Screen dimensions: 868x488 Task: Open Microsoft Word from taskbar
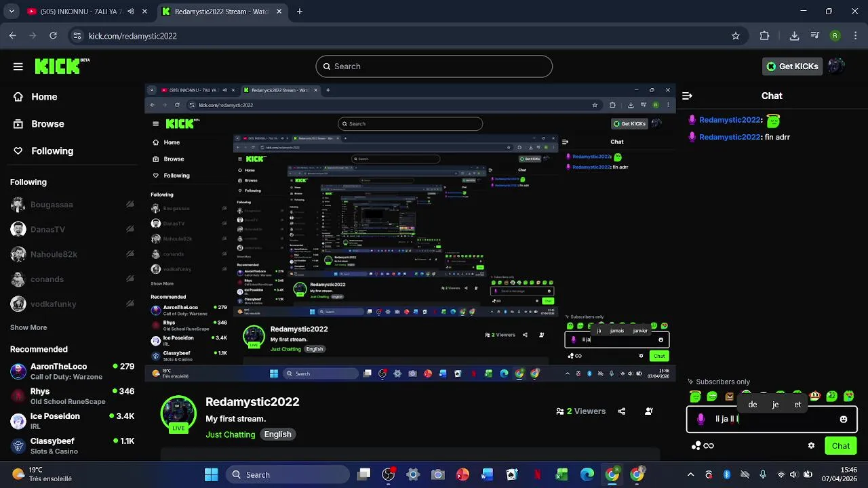(x=488, y=474)
